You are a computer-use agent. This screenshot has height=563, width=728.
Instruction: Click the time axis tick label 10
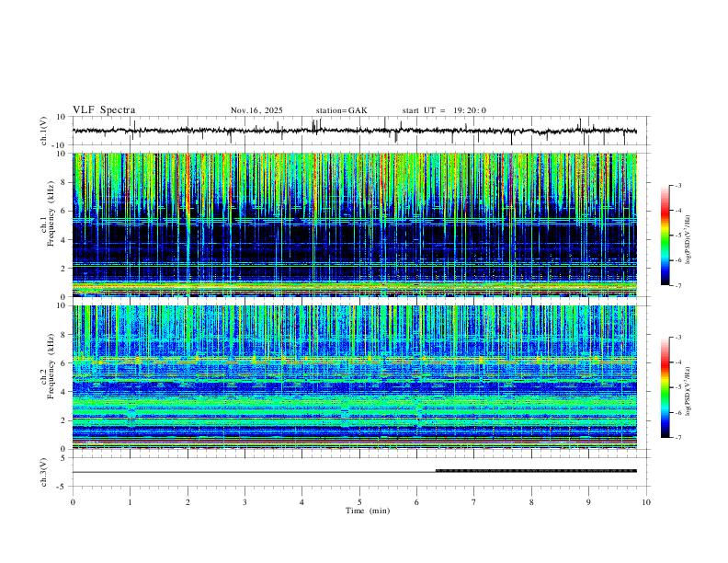coord(646,502)
